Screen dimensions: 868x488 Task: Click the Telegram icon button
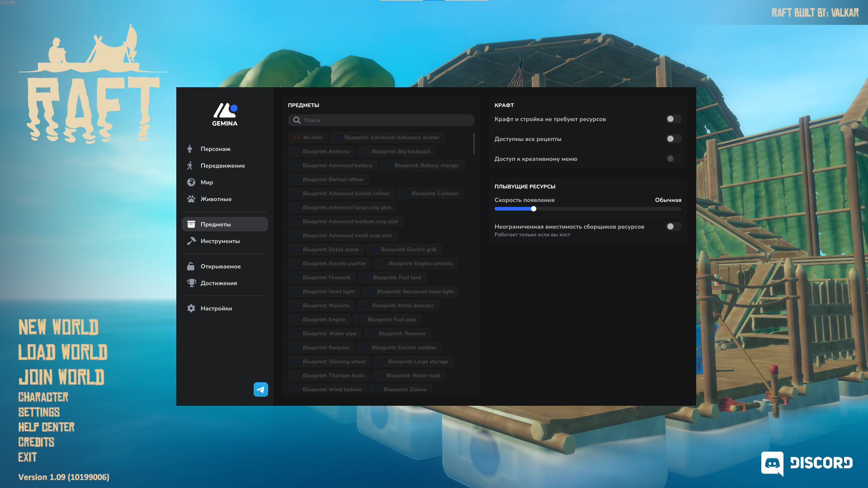[260, 389]
